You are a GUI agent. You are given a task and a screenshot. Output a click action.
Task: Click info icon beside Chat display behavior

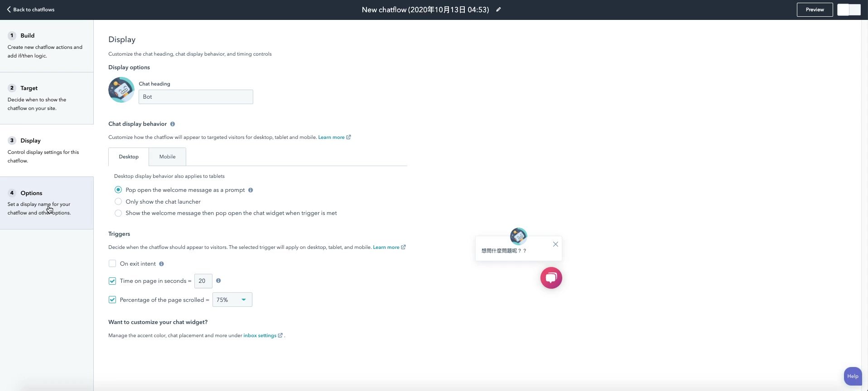pyautogui.click(x=173, y=124)
